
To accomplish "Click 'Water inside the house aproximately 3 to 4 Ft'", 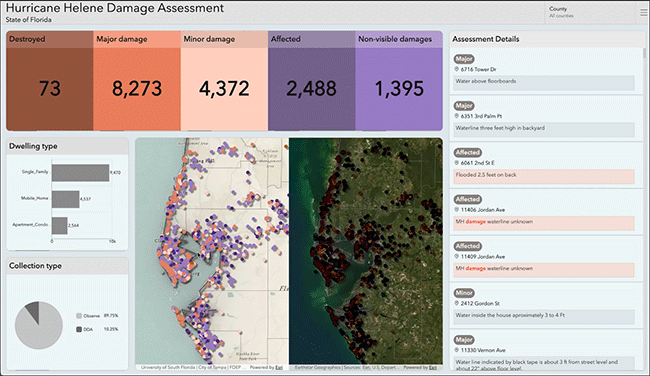I will (x=544, y=316).
